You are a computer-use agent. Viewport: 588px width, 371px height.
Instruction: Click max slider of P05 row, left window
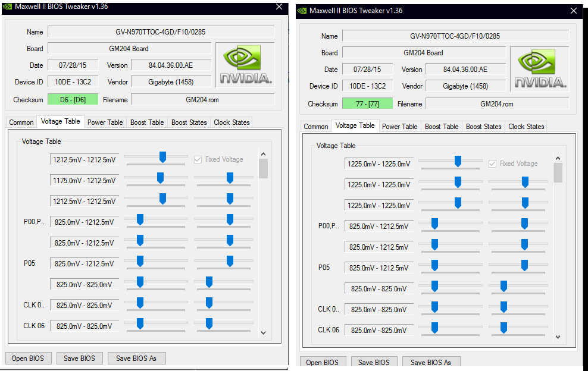230,261
